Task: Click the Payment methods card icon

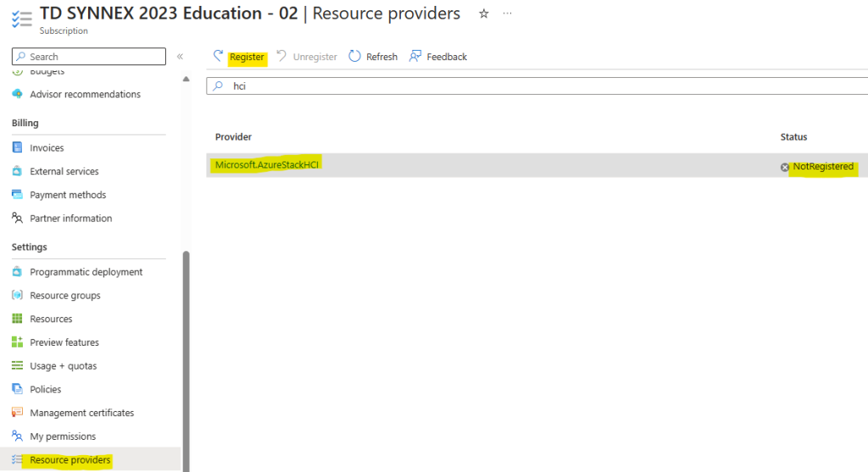Action: coord(17,194)
